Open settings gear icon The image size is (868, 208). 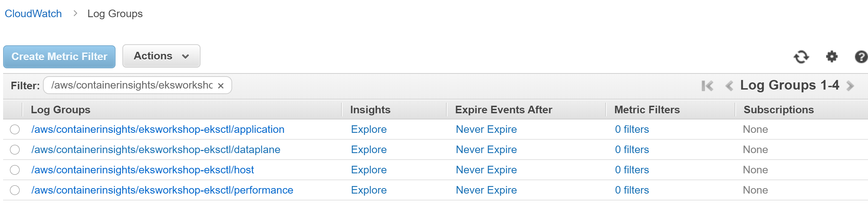tap(832, 57)
